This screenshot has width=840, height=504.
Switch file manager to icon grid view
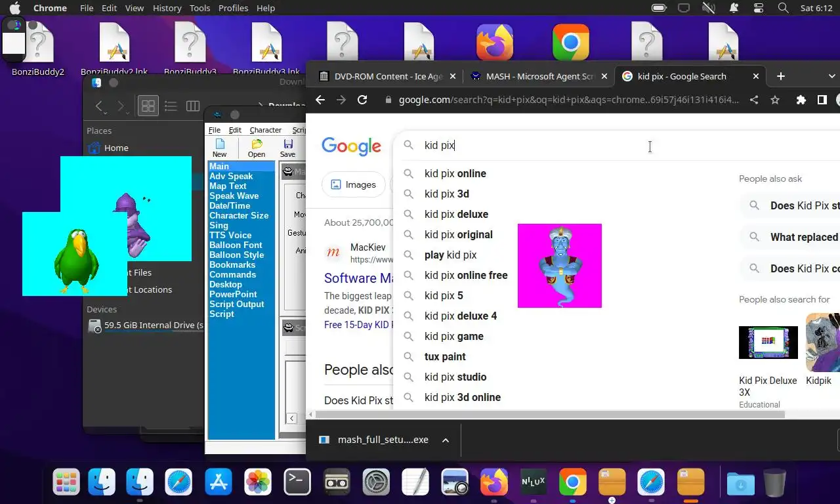coord(148,106)
